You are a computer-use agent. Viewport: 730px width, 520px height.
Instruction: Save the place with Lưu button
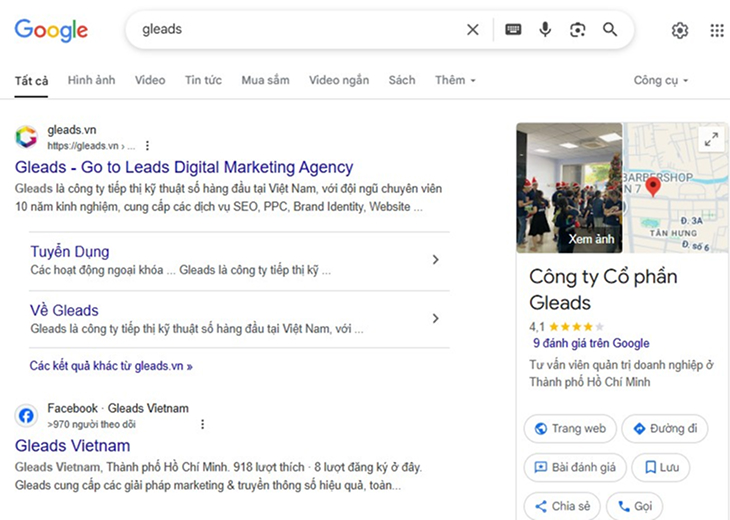661,467
